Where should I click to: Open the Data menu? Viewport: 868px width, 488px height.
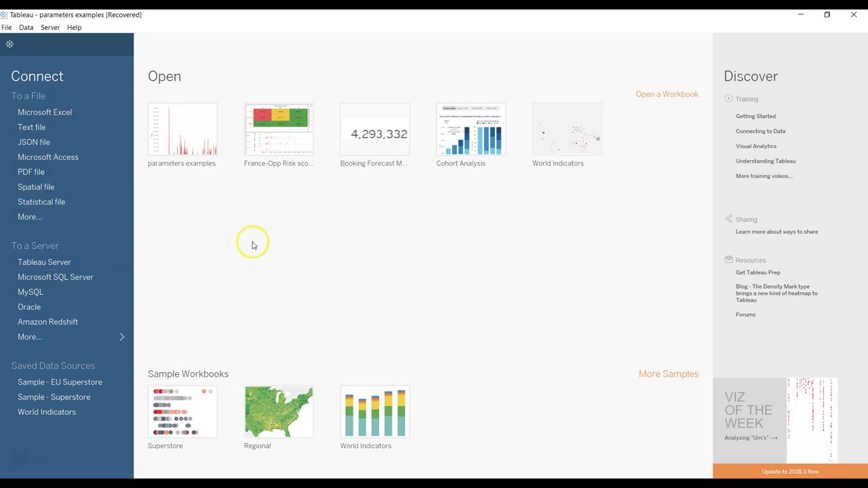point(26,28)
